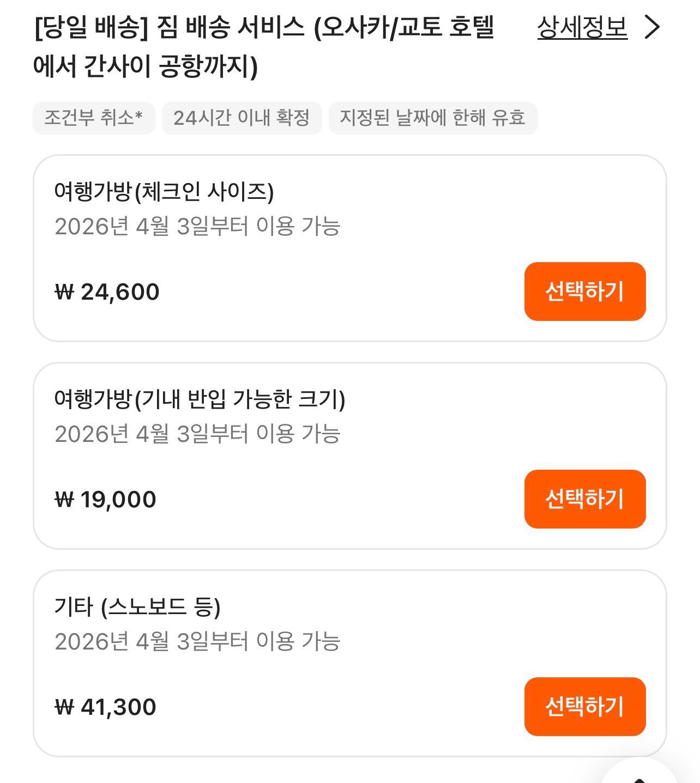Click the ₩ 41,300 price

pos(106,707)
